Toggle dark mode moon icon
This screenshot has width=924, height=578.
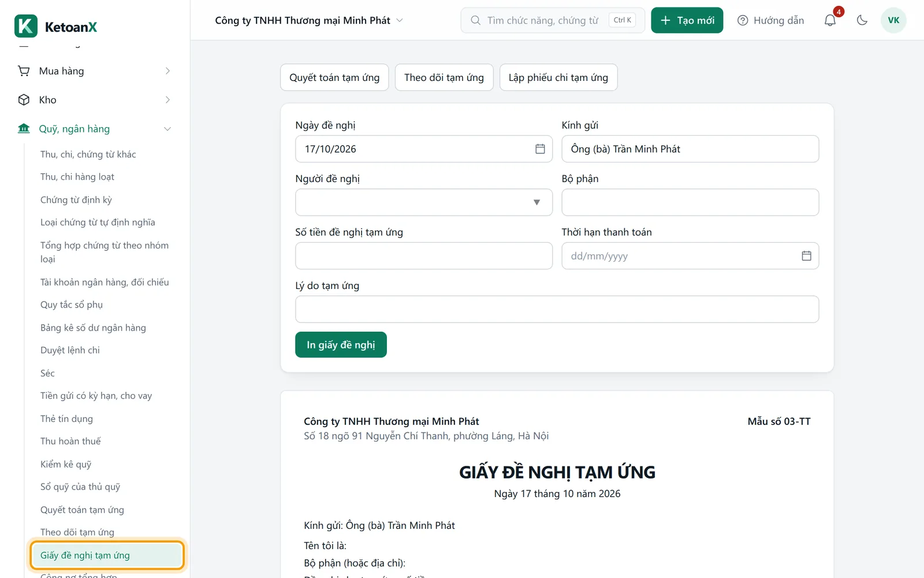pyautogui.click(x=862, y=20)
